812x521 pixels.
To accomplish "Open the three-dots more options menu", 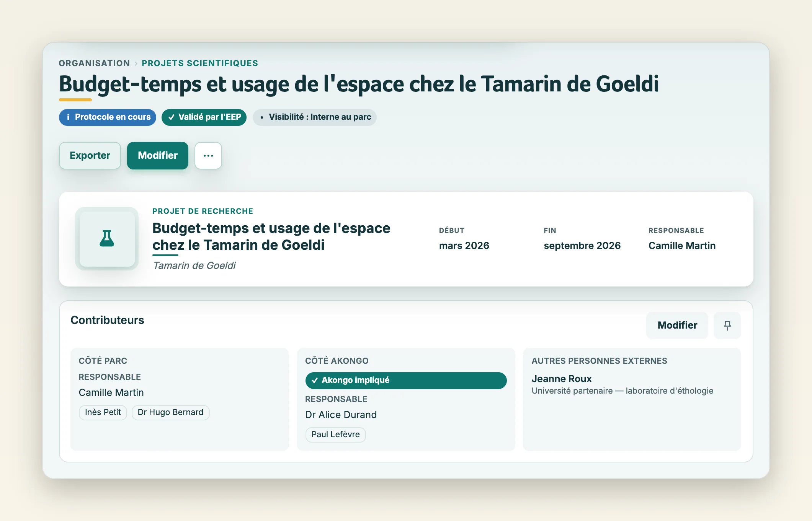I will [x=208, y=156].
